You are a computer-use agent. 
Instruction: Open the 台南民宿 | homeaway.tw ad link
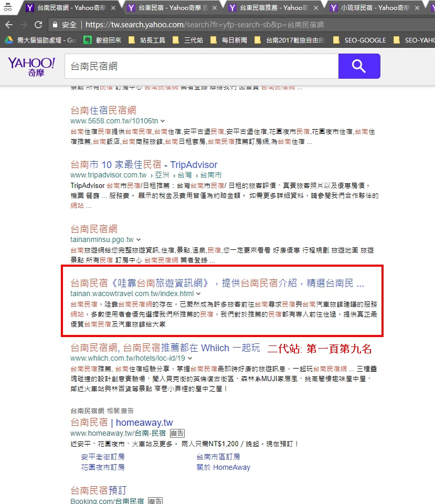121,422
